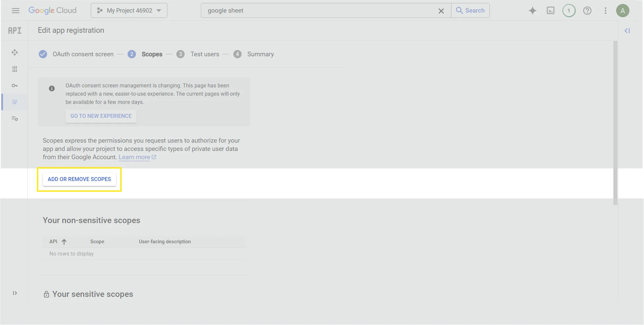This screenshot has height=325, width=644.
Task: Go to the OAuth consent screen step
Action: tap(76, 54)
